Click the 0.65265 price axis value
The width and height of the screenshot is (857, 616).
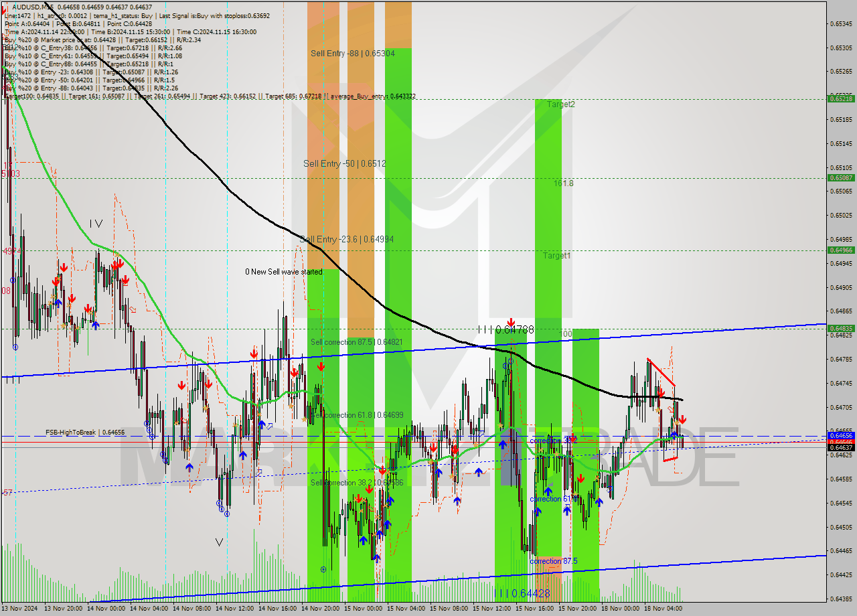(x=841, y=71)
